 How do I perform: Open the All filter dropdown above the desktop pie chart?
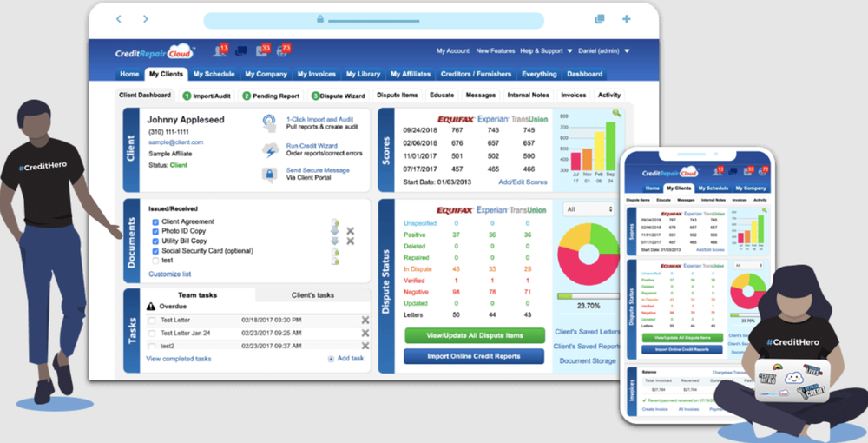(x=589, y=209)
